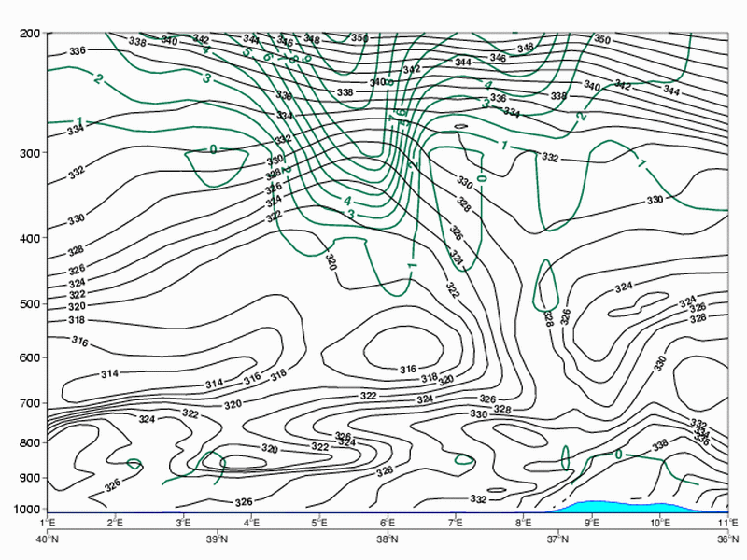This screenshot has width=747, height=560.
Task: Select the 38°N latitude label
Action: (x=388, y=539)
